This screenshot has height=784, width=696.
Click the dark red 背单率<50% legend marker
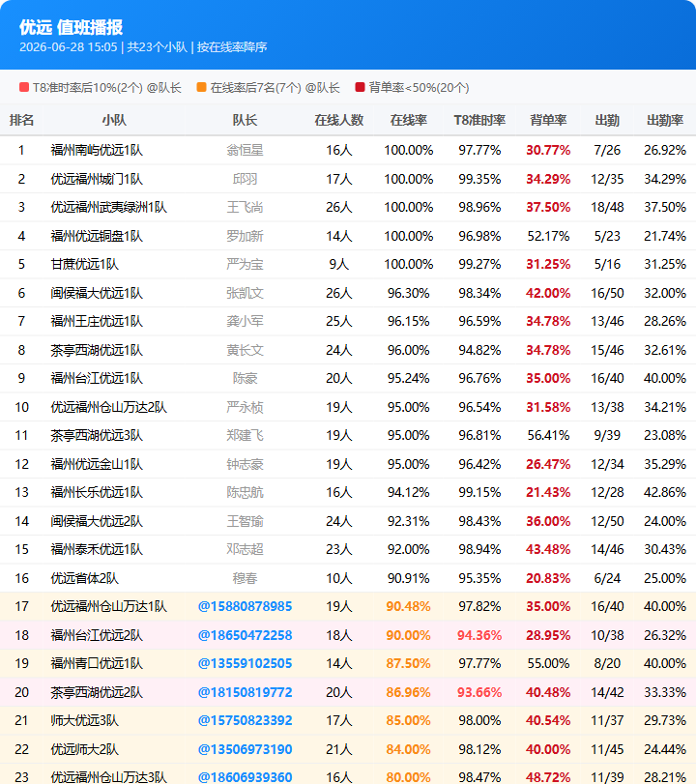(x=360, y=88)
